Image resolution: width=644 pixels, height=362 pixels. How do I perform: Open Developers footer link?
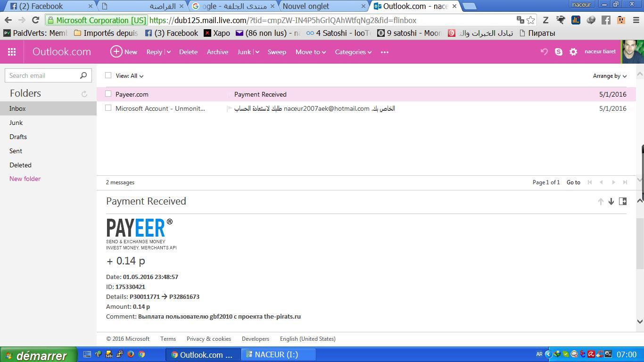click(256, 339)
